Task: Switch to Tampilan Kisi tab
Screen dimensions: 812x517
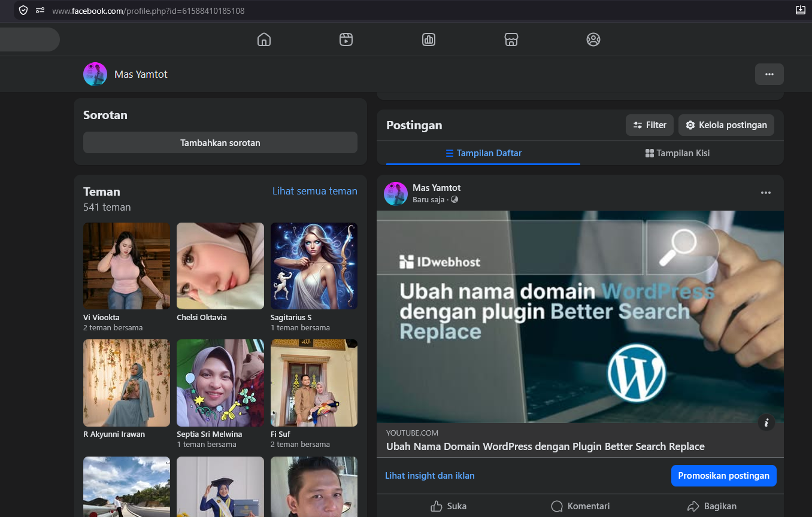Action: 677,153
